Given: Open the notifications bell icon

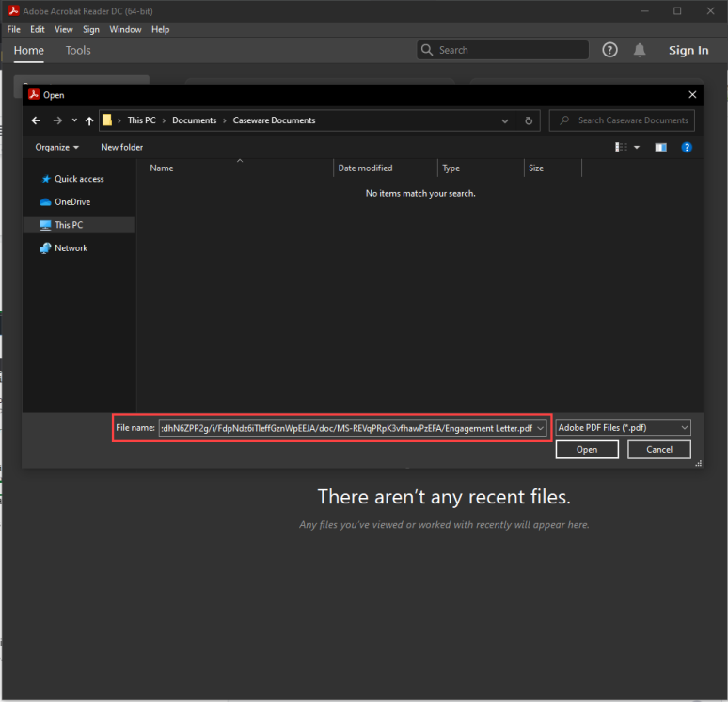Looking at the screenshot, I should coord(640,50).
